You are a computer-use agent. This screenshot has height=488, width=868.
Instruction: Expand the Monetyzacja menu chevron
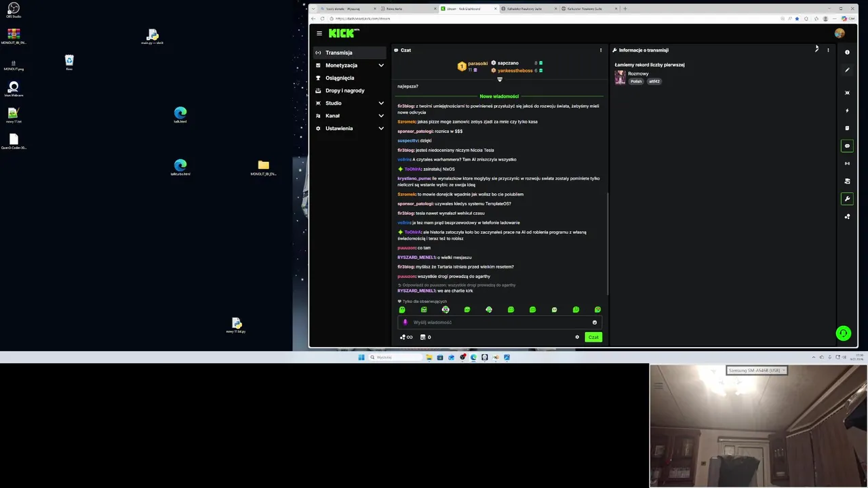pyautogui.click(x=381, y=65)
